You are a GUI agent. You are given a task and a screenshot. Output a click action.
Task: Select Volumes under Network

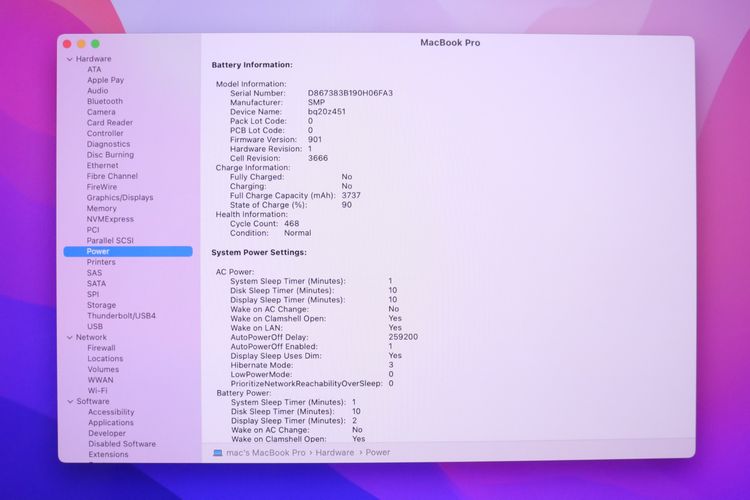click(x=103, y=369)
